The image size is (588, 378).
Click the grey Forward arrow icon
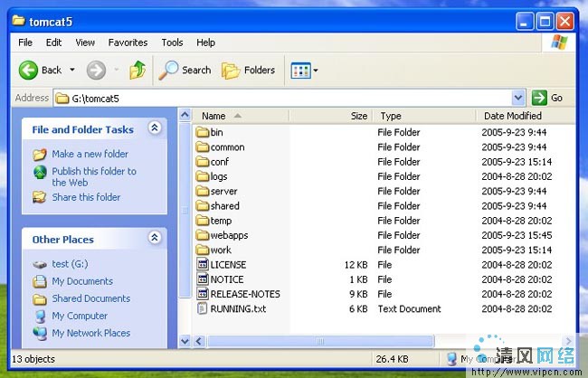pyautogui.click(x=96, y=71)
